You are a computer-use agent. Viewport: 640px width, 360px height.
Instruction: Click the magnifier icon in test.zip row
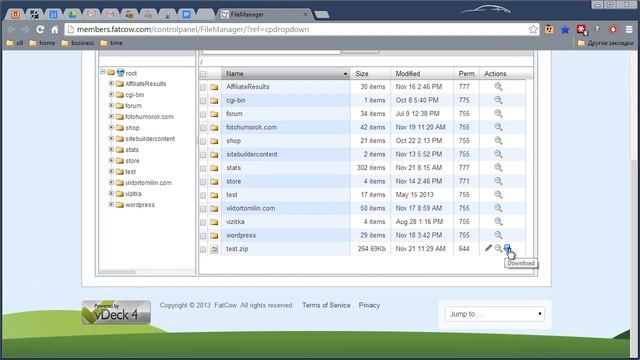click(498, 248)
